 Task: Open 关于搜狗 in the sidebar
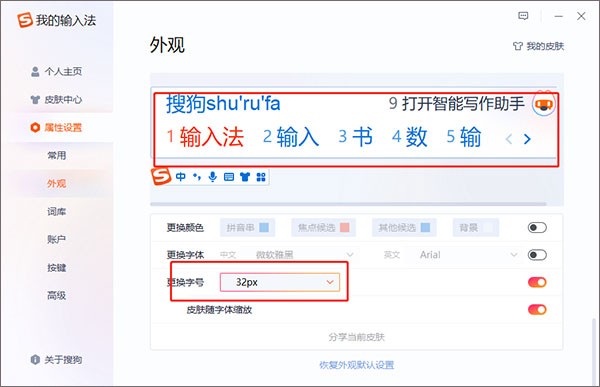(56, 360)
